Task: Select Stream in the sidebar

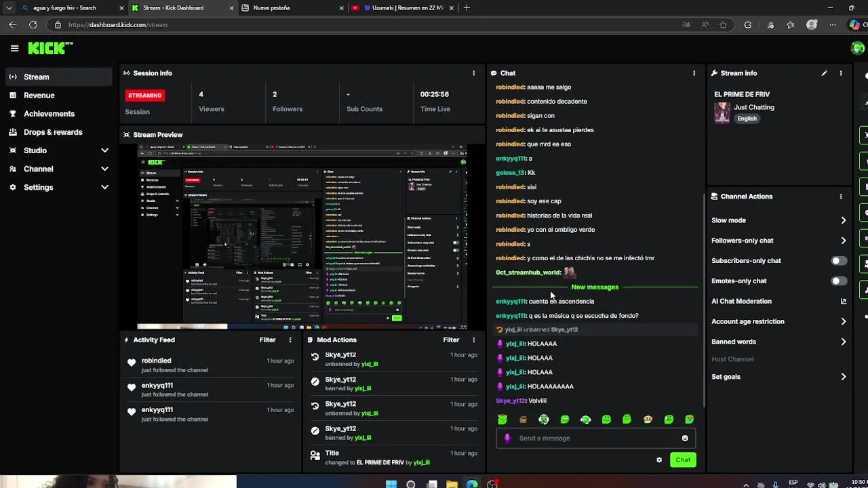Action: click(59, 77)
